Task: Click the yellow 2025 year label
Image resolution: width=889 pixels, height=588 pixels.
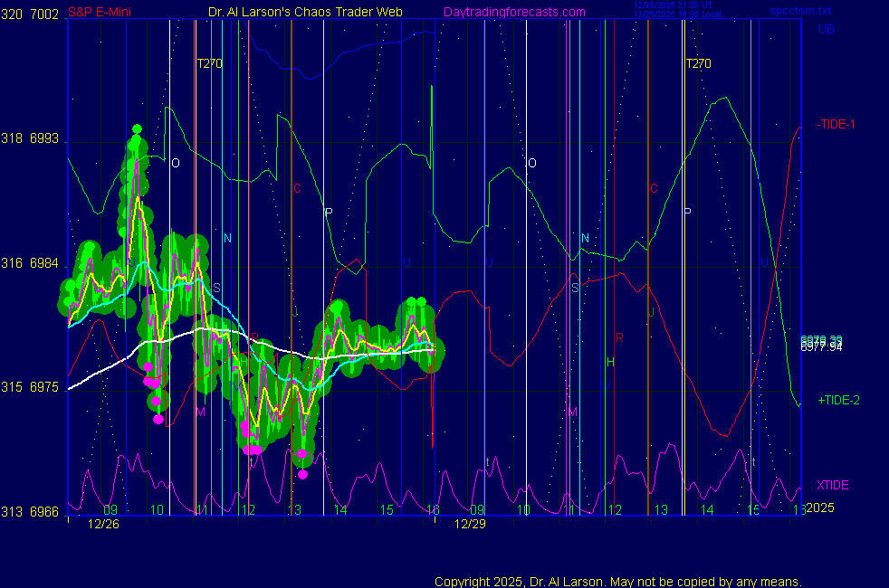Action: coord(819,507)
